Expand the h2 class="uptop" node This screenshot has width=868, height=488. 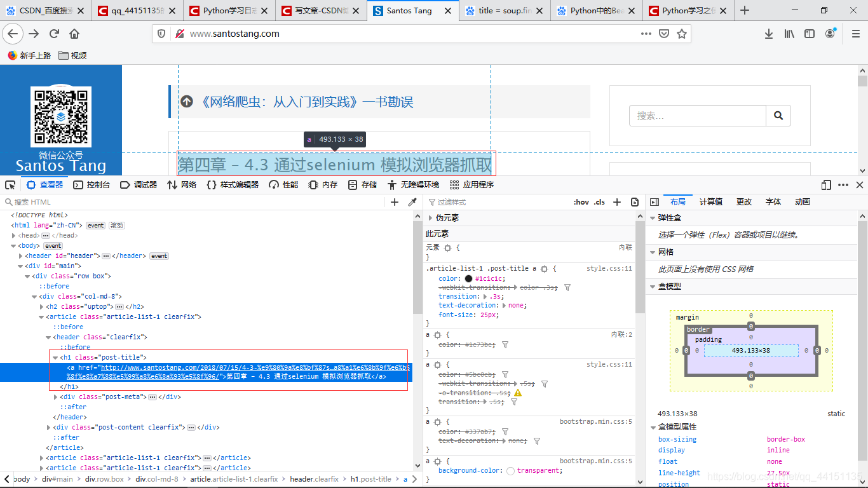click(41, 306)
